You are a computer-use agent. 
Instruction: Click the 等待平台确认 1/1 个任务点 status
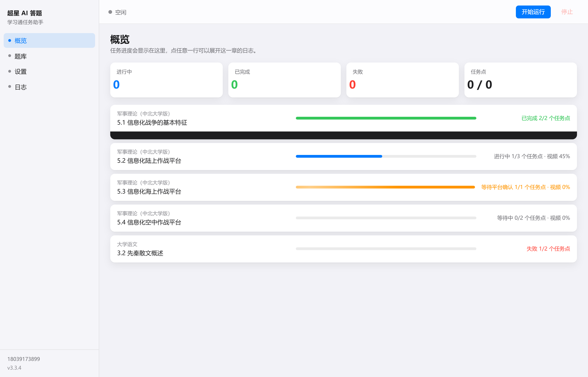point(525,187)
